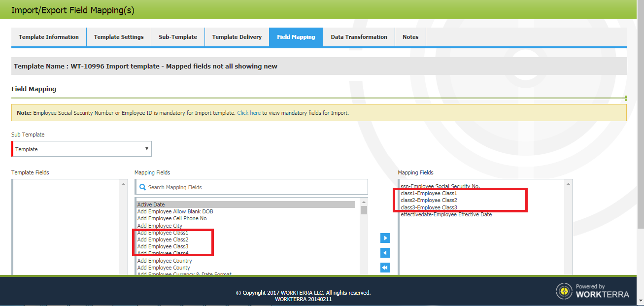644x306 pixels.
Task: Select the Sub-Template tab
Action: [177, 36]
